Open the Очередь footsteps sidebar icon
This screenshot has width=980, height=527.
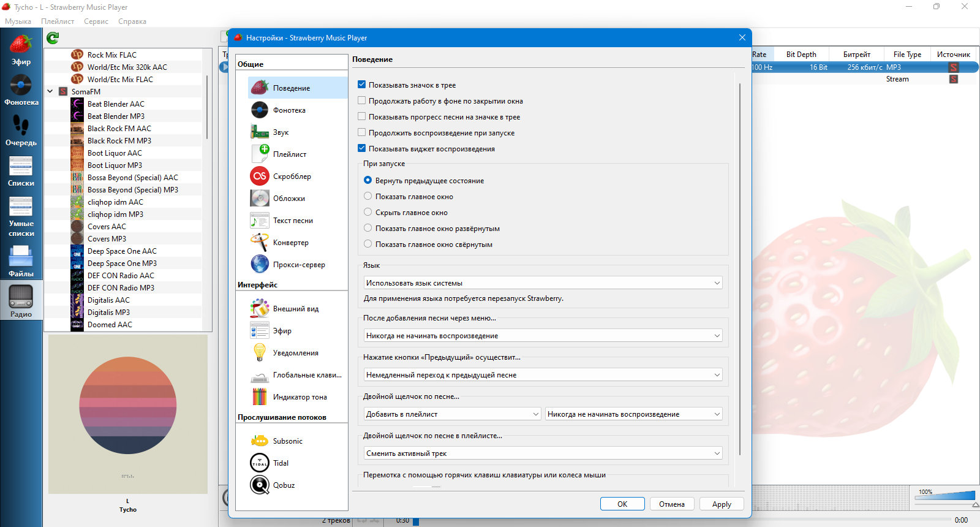(x=21, y=125)
